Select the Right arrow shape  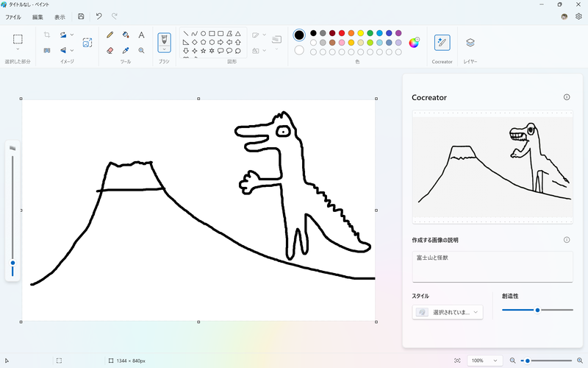(x=220, y=43)
